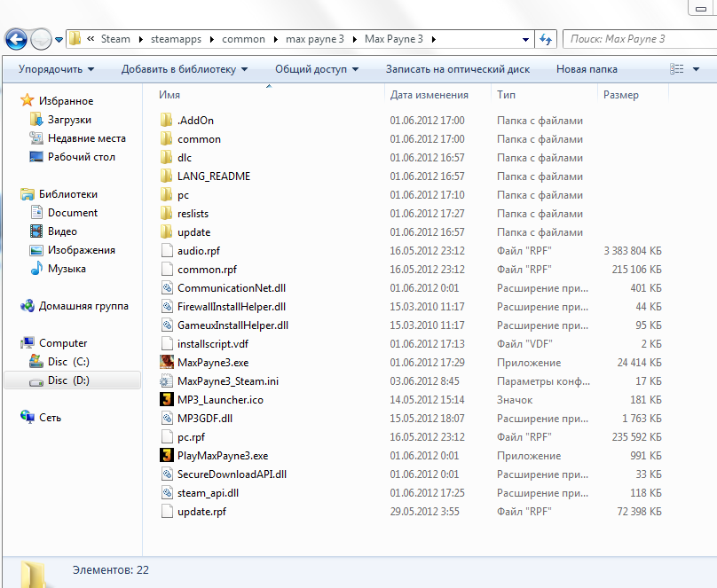Click the Forward navigation arrow
This screenshot has width=717, height=588.
[x=41, y=39]
